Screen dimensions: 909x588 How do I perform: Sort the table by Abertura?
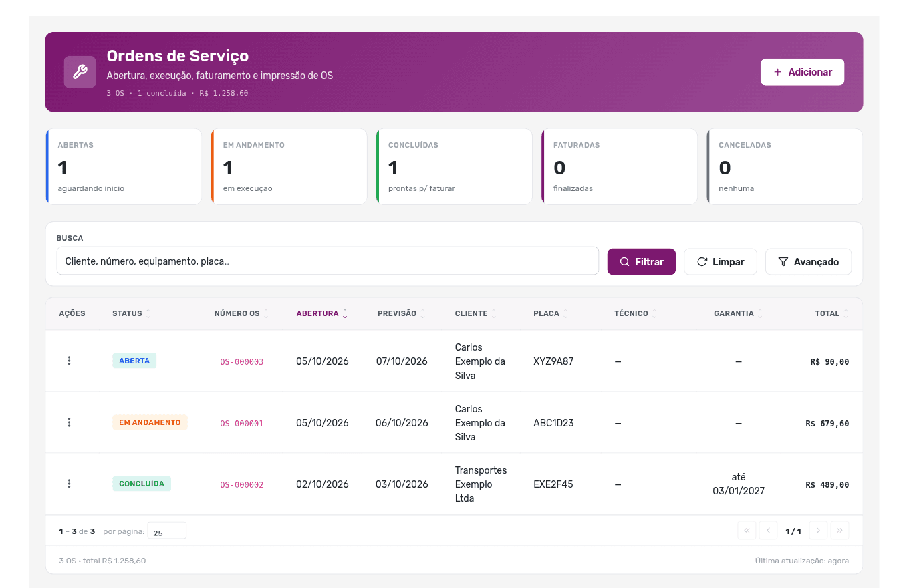(x=322, y=313)
